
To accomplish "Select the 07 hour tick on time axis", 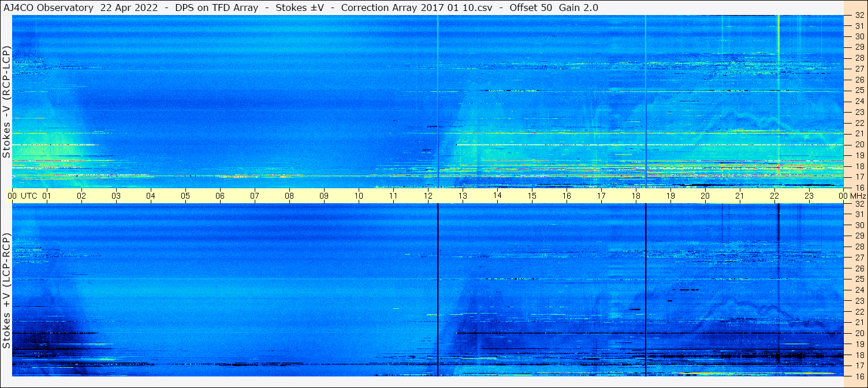I will point(255,196).
